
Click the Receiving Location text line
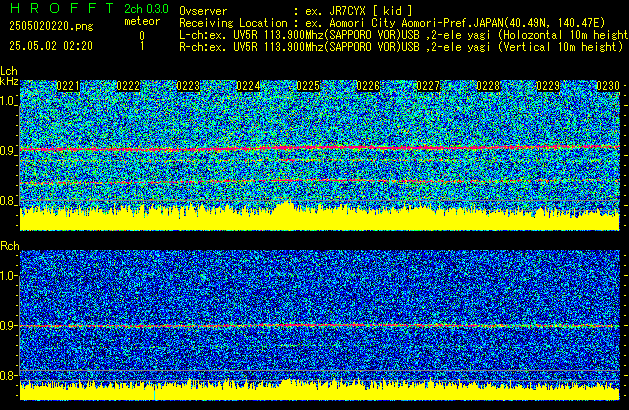pyautogui.click(x=392, y=23)
